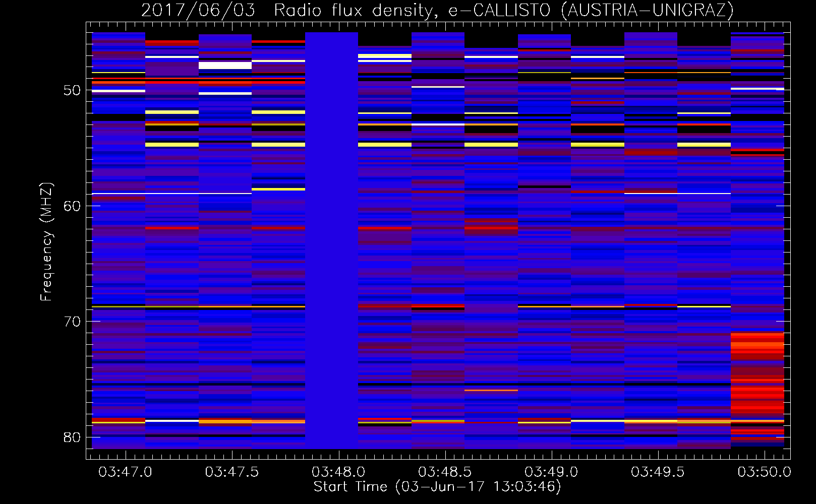This screenshot has height=504, width=816.
Task: Select the 03:48.5 time tick label
Action: [x=445, y=472]
